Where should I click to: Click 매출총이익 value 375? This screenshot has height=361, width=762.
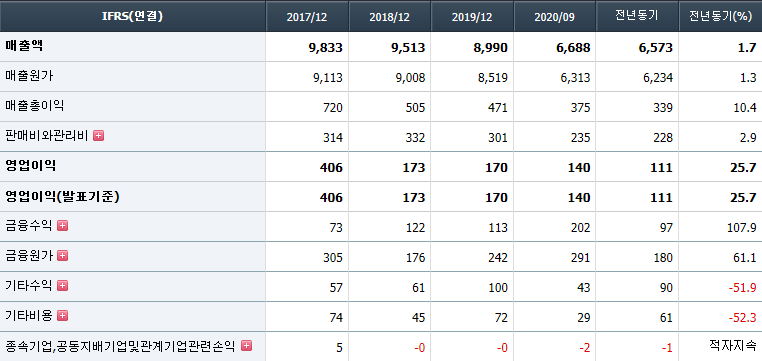tap(581, 108)
